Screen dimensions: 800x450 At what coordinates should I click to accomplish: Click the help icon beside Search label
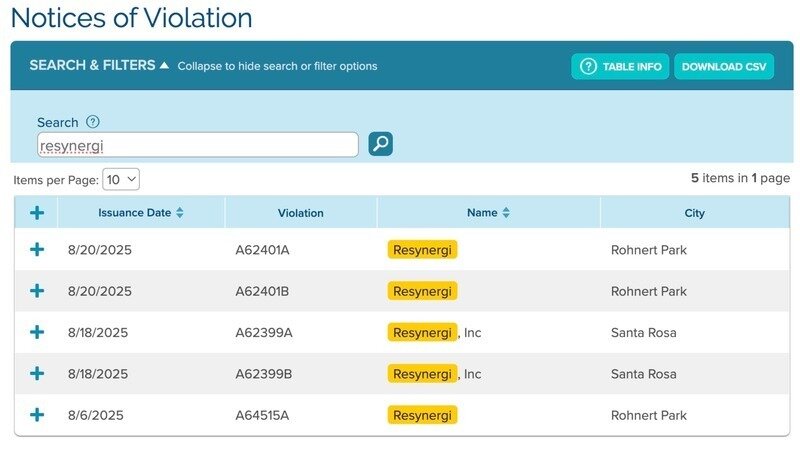[93, 122]
